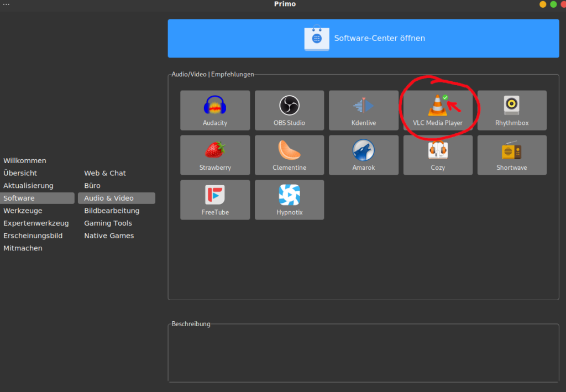Click the Hypnotix icon
The image size is (566, 392).
pos(289,195)
